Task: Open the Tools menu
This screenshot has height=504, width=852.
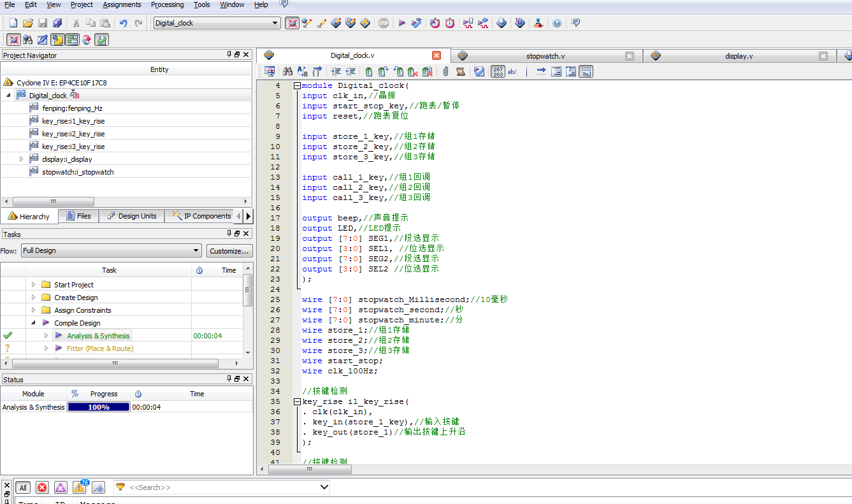Action: 201,4
